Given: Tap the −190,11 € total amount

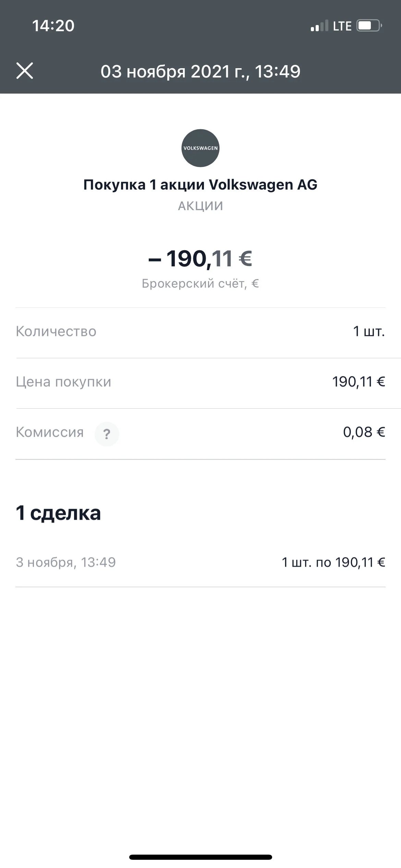Looking at the screenshot, I should pos(200,258).
